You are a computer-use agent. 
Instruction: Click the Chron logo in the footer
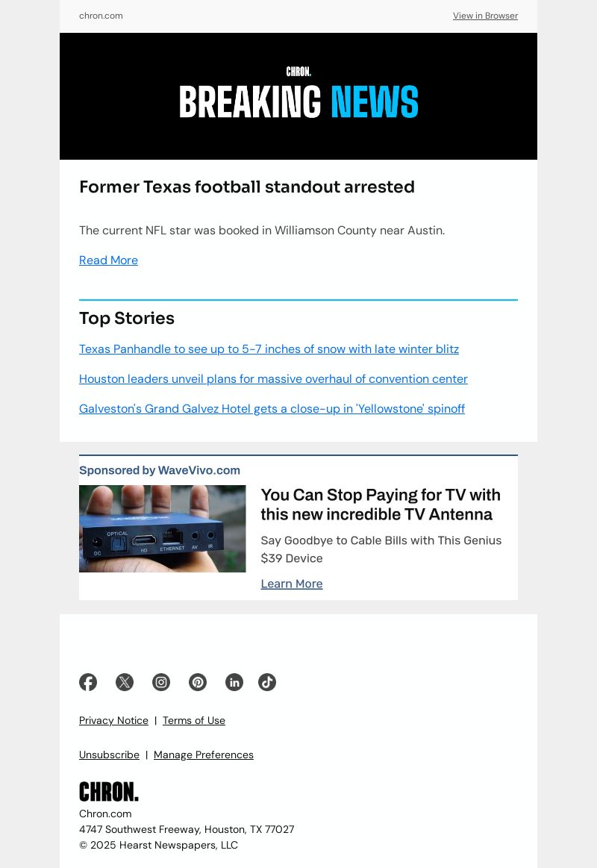(x=109, y=792)
